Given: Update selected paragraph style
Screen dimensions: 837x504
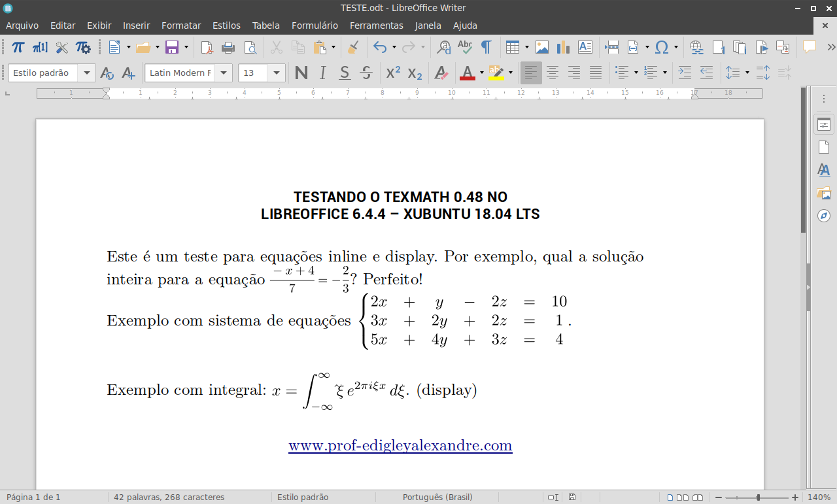Looking at the screenshot, I should pos(107,73).
